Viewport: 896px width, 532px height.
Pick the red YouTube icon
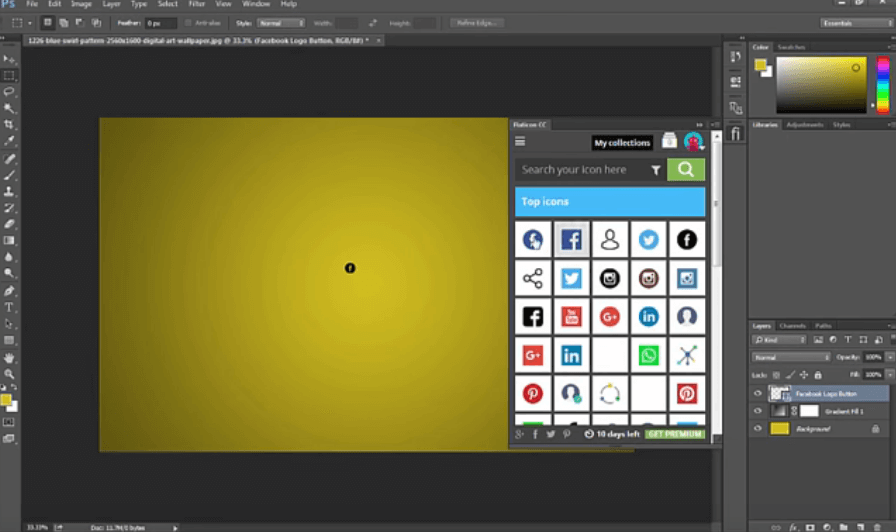pos(571,317)
